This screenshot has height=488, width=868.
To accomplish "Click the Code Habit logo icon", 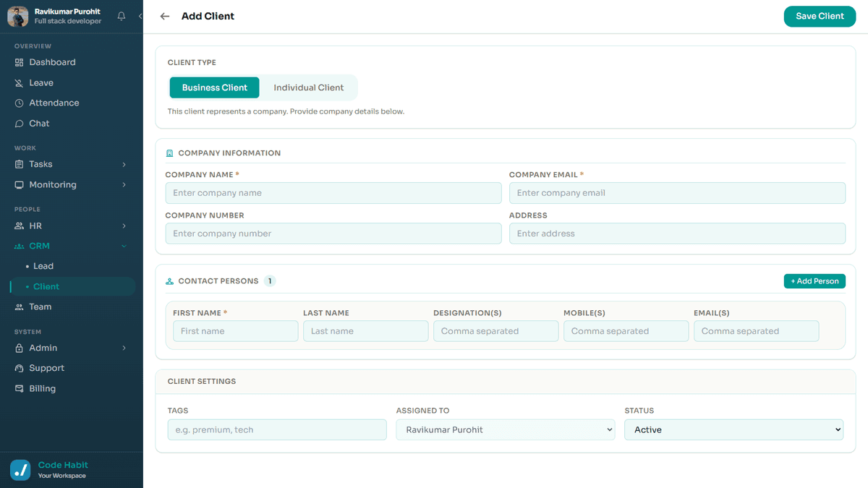I will tap(20, 470).
